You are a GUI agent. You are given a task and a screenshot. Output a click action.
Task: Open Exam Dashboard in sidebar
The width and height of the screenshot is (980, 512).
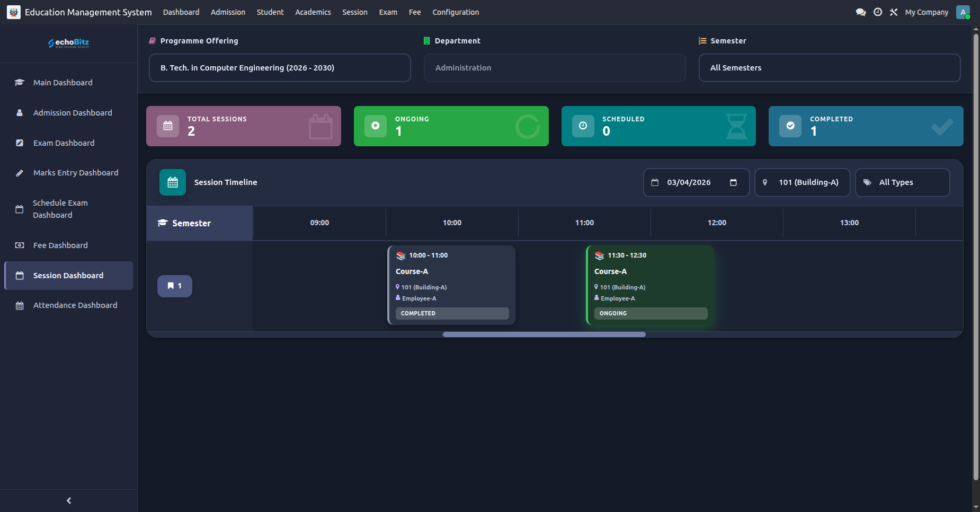coord(69,143)
